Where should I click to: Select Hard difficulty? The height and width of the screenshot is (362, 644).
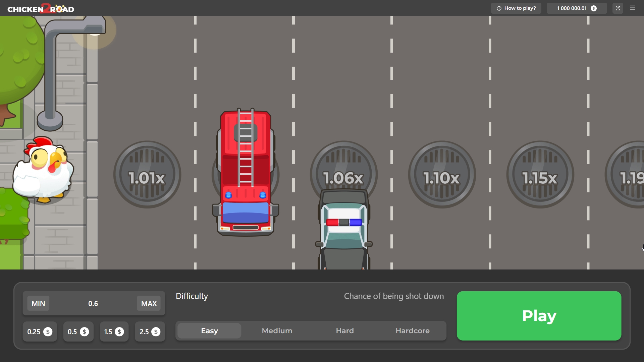point(345,331)
